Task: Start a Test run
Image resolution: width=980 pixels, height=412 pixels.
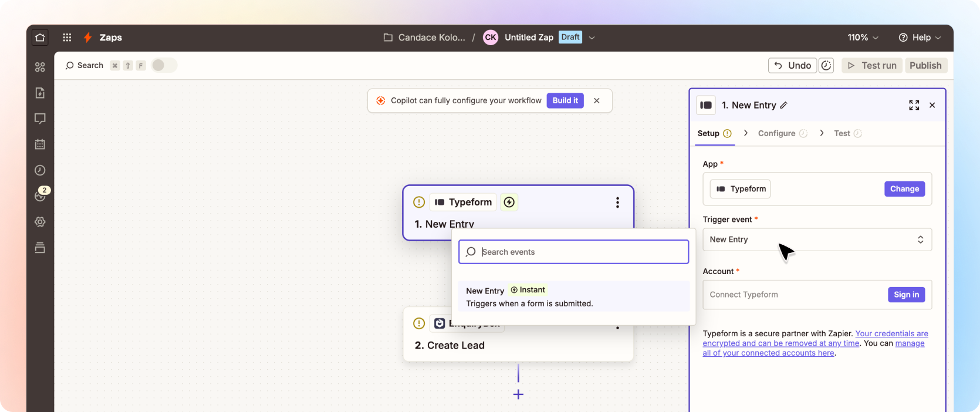Action: click(x=872, y=65)
